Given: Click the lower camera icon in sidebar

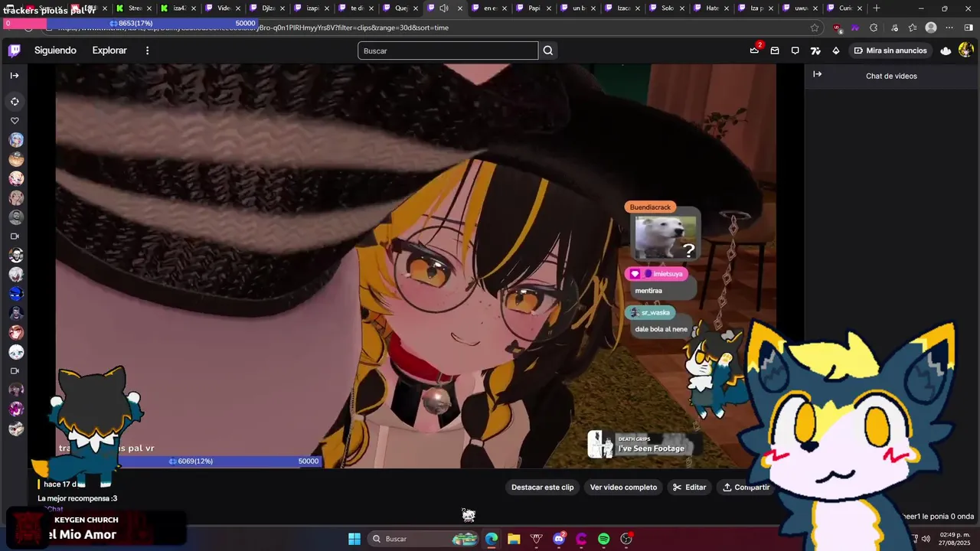Looking at the screenshot, I should (15, 371).
